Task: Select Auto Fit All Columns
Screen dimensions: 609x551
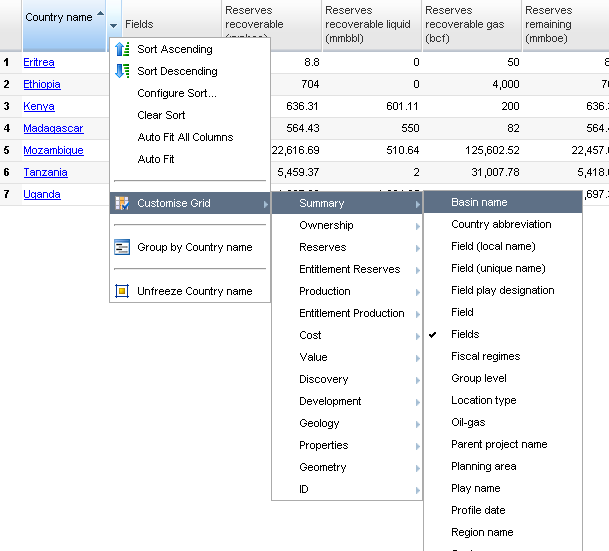Action: pos(185,137)
